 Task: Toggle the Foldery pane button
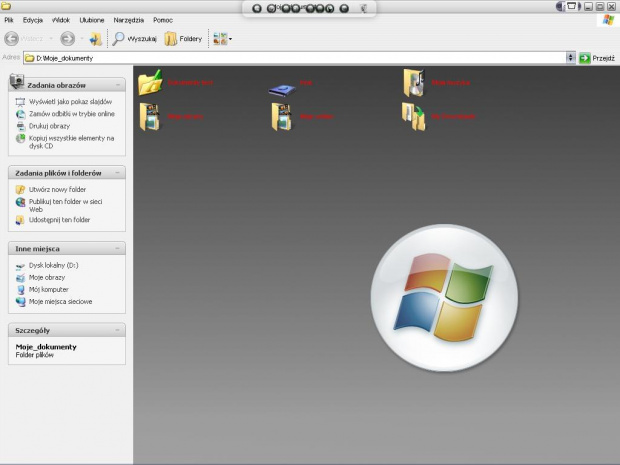point(183,39)
